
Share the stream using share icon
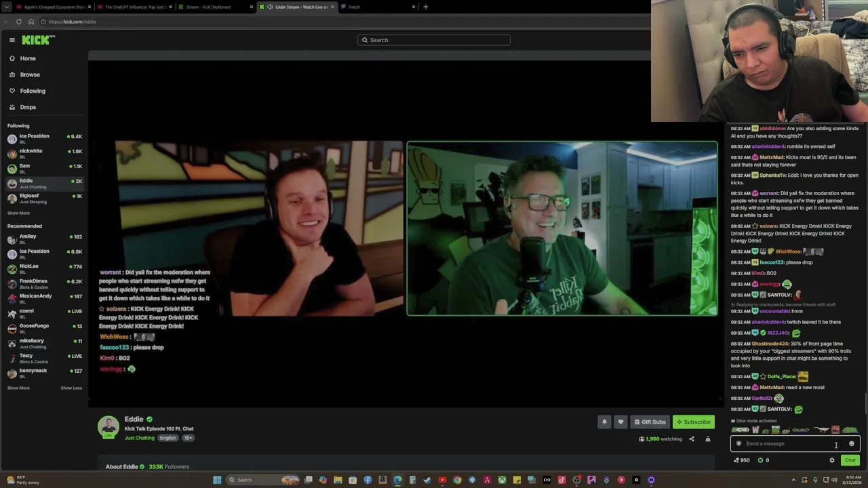(692, 439)
